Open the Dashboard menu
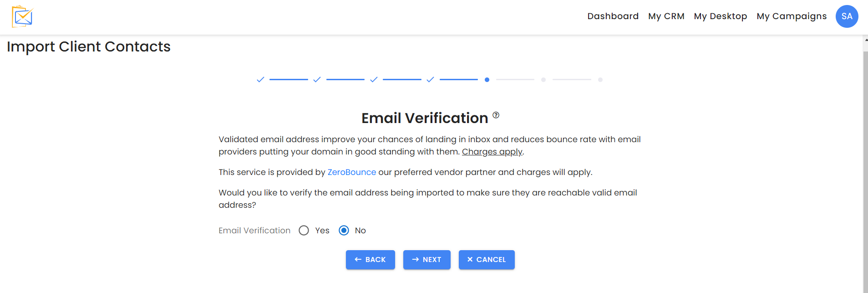This screenshot has width=868, height=293. (x=613, y=16)
